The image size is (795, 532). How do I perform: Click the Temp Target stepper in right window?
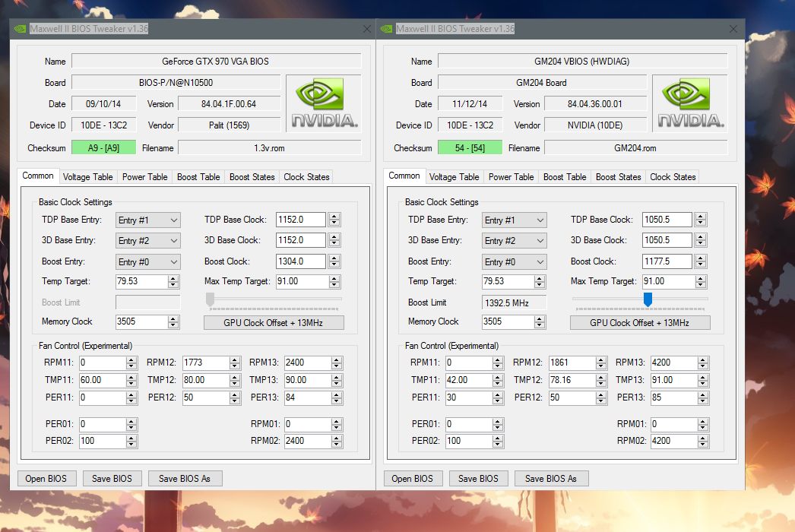(x=540, y=281)
